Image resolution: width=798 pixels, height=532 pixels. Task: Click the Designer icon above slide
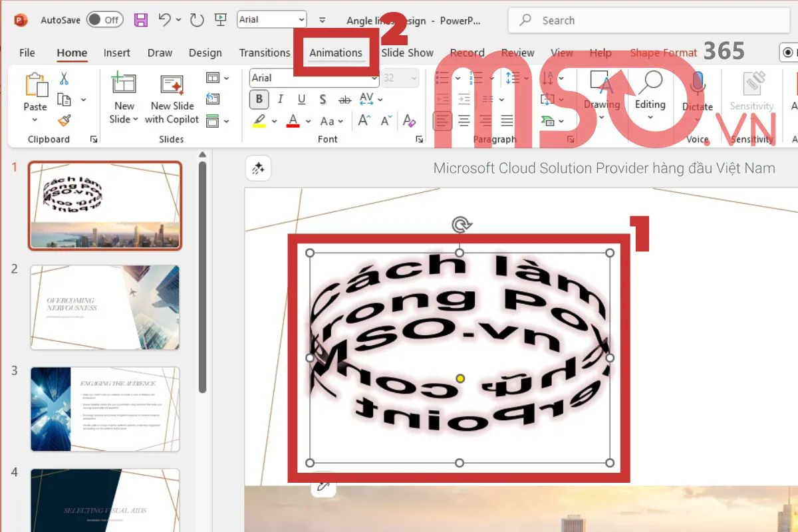257,169
